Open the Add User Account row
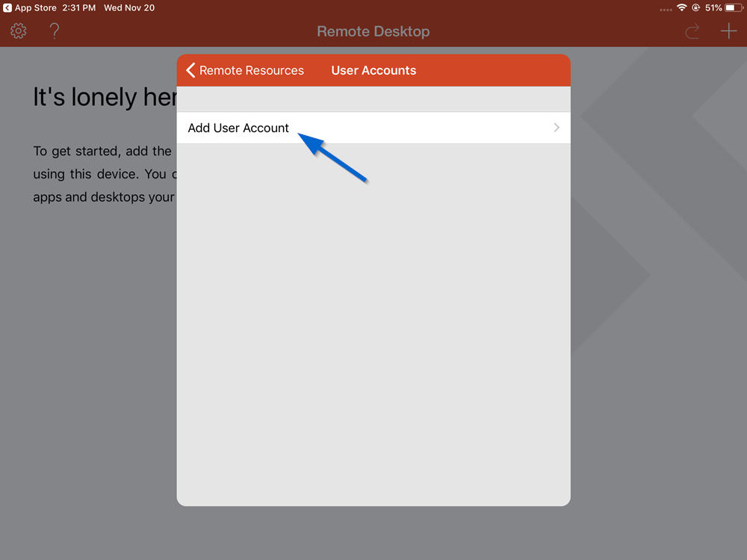Screen dimensions: 747x560 tap(373, 128)
